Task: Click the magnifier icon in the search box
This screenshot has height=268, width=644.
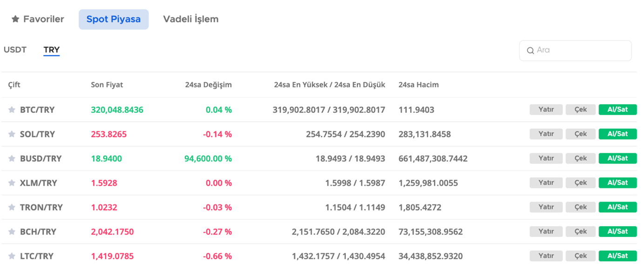Action: pos(530,50)
